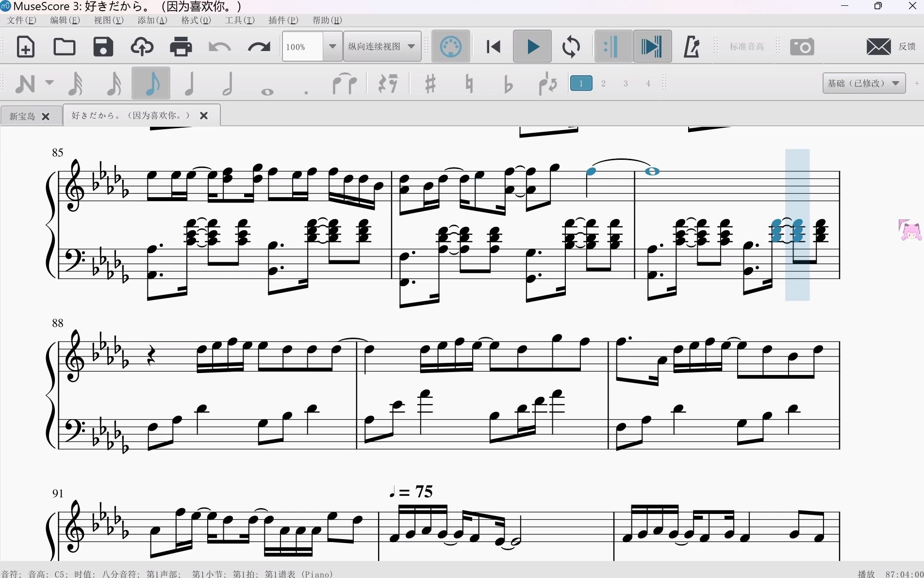Rewind playback to start
The width and height of the screenshot is (924, 578).
click(494, 47)
